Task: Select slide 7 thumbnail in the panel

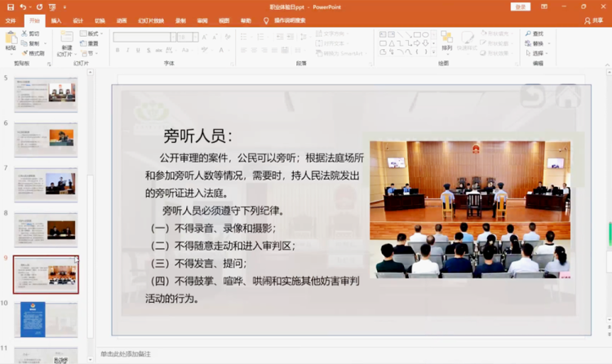Action: [46, 184]
